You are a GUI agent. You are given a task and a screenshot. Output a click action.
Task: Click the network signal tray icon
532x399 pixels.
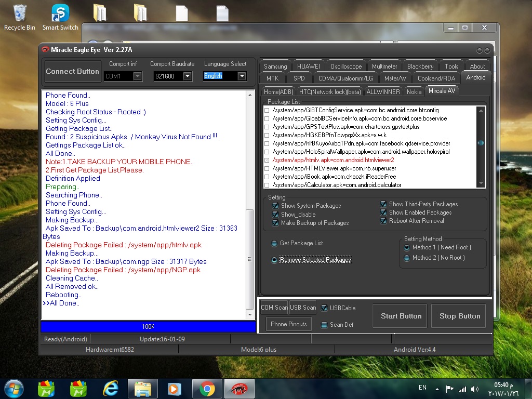tap(462, 389)
